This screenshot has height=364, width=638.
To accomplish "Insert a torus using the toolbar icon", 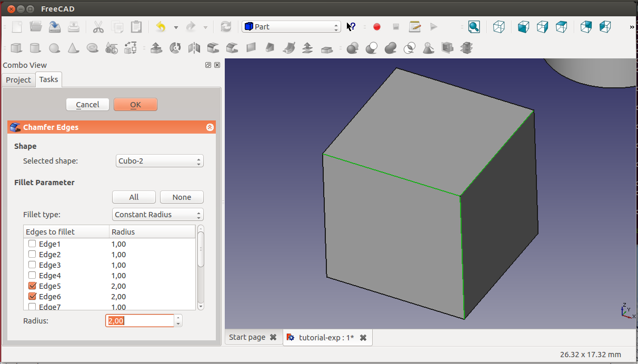I will (93, 48).
